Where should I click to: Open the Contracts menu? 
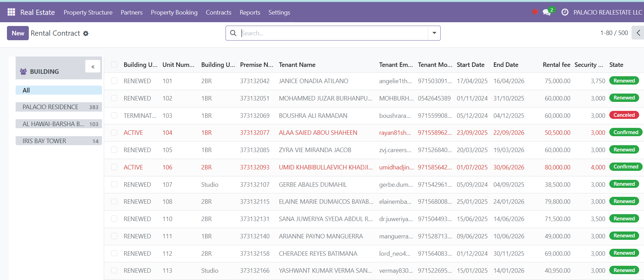tap(219, 12)
